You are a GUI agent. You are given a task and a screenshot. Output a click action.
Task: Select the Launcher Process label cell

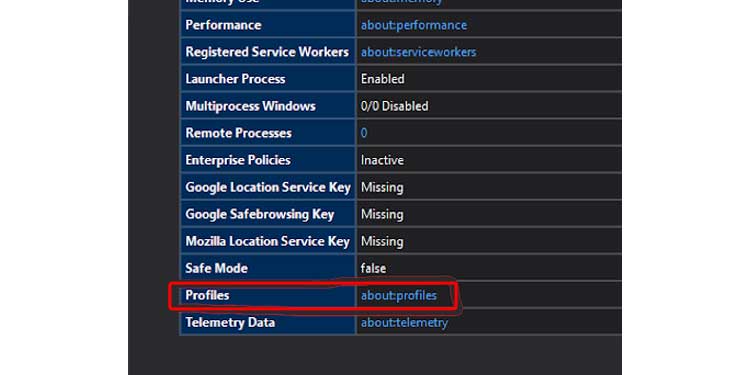click(268, 79)
